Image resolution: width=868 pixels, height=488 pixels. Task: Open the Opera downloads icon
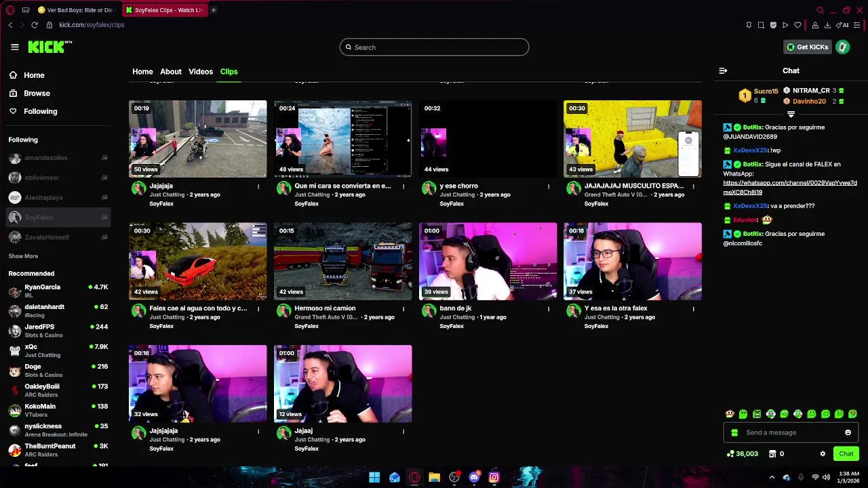[828, 25]
